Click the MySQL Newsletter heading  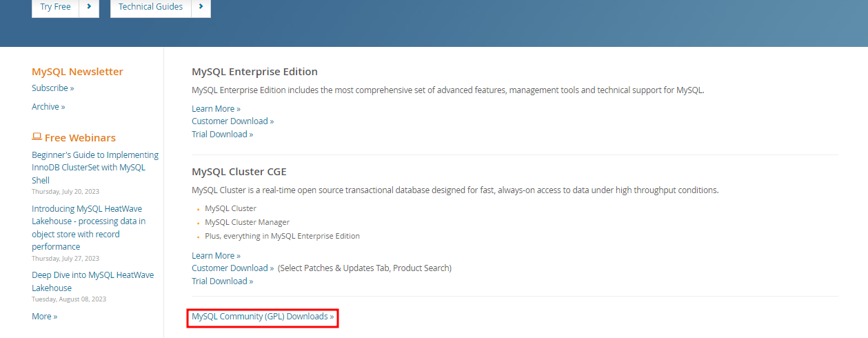coord(77,72)
